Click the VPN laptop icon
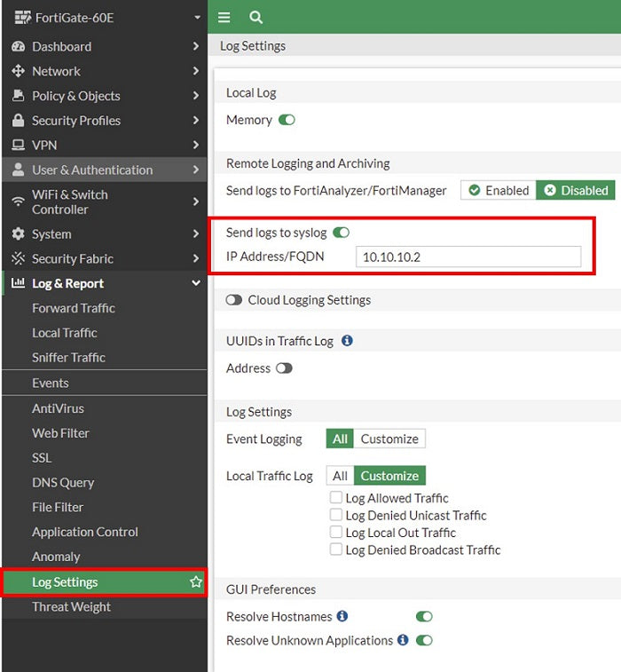This screenshot has height=672, width=621. click(x=18, y=145)
